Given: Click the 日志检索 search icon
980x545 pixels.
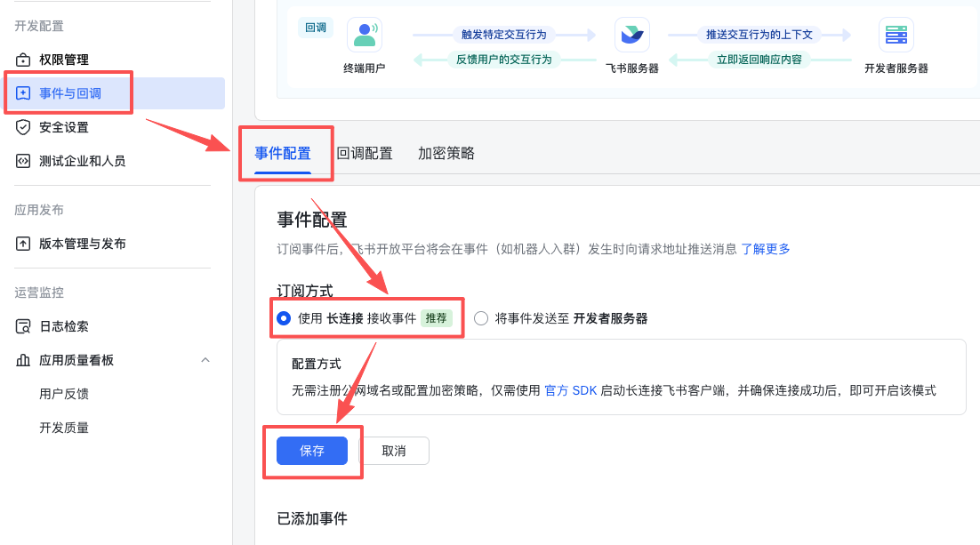Looking at the screenshot, I should [x=23, y=326].
